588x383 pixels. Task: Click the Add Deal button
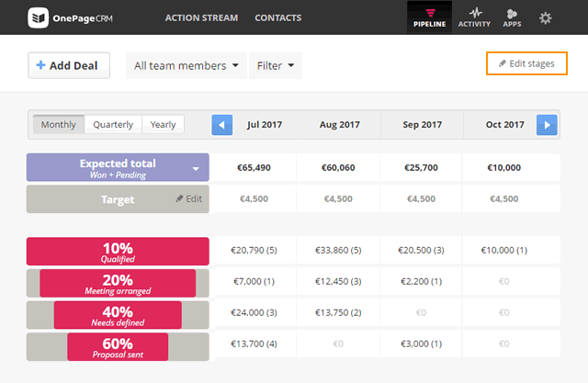tap(69, 65)
